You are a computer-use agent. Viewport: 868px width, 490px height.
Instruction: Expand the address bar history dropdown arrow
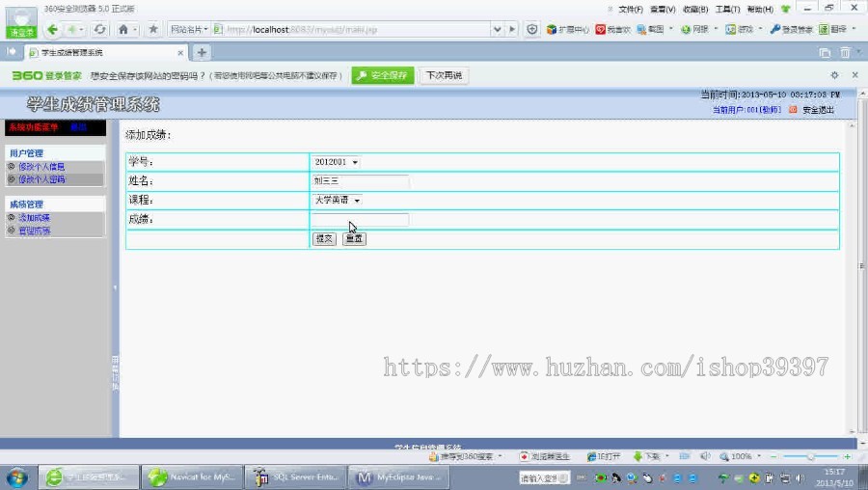tap(497, 29)
